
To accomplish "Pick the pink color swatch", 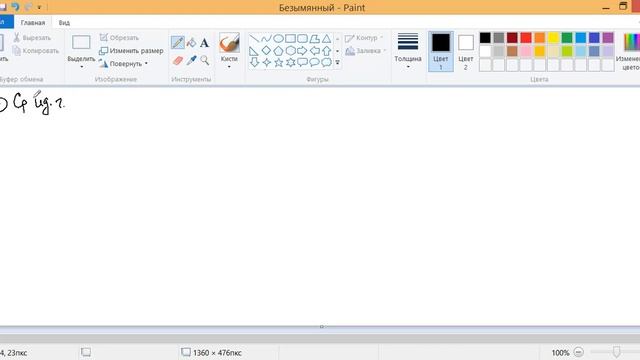I will pyautogui.click(x=526, y=51).
